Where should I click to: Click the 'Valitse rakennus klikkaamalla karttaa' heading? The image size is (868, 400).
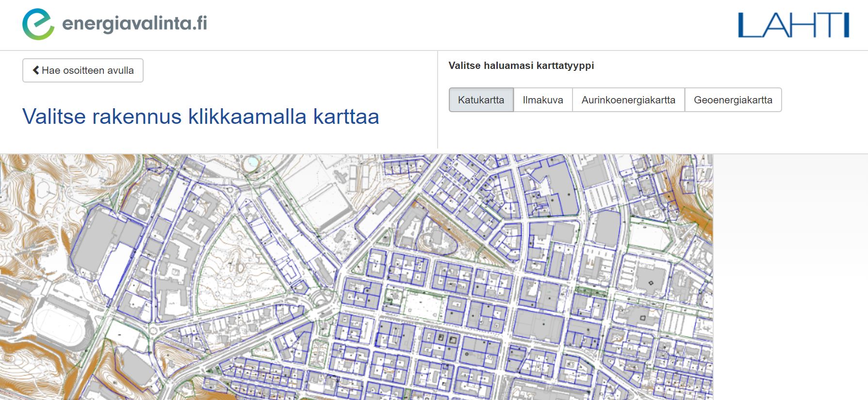pos(200,117)
